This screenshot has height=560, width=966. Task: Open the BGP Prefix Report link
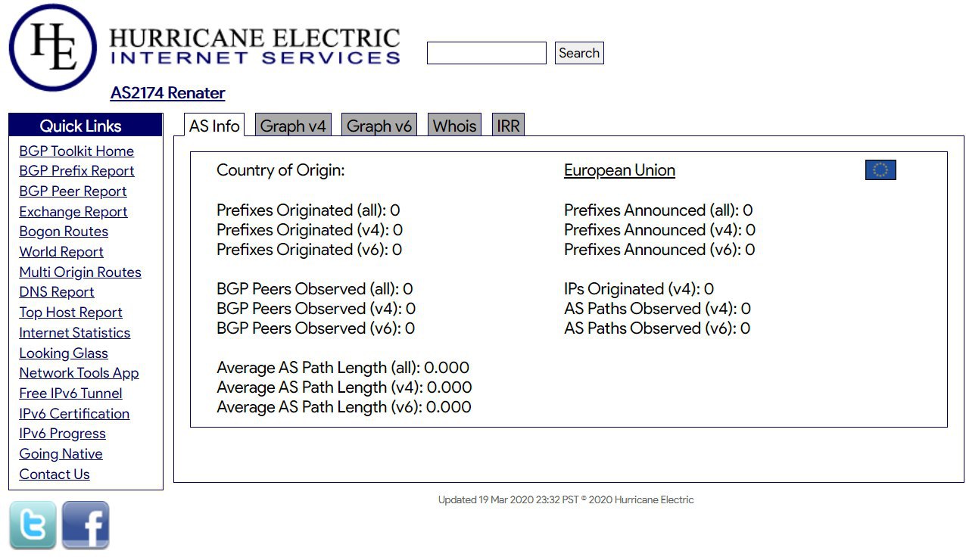(x=76, y=171)
